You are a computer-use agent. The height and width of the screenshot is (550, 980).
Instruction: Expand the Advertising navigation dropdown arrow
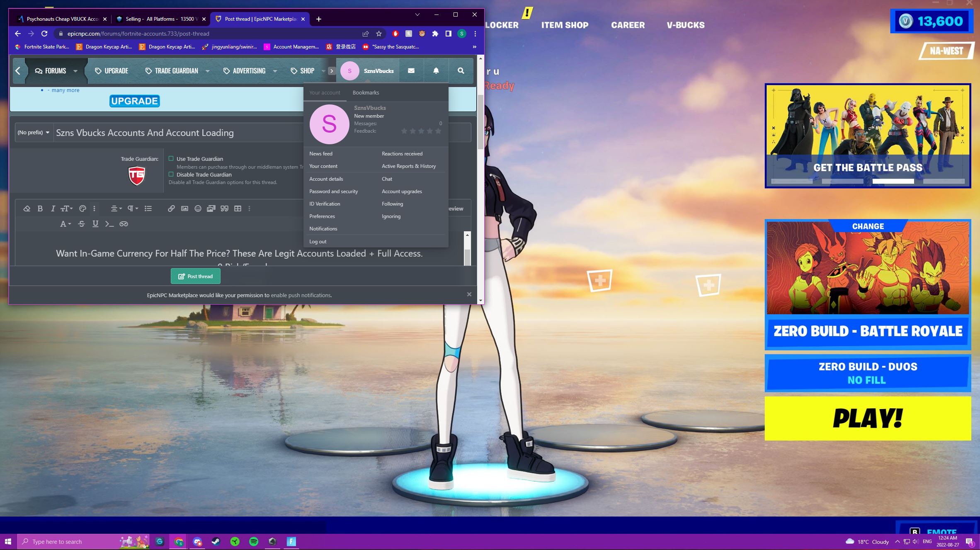[x=275, y=71]
